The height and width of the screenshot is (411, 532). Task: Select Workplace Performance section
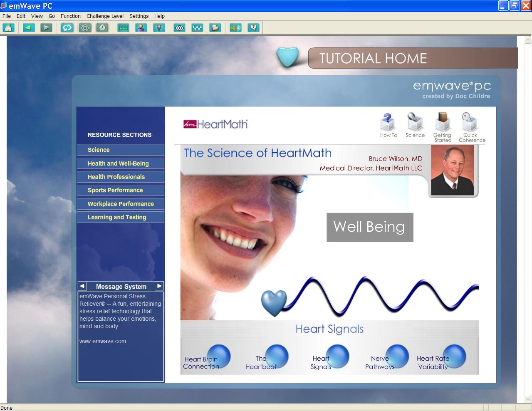pyautogui.click(x=121, y=204)
